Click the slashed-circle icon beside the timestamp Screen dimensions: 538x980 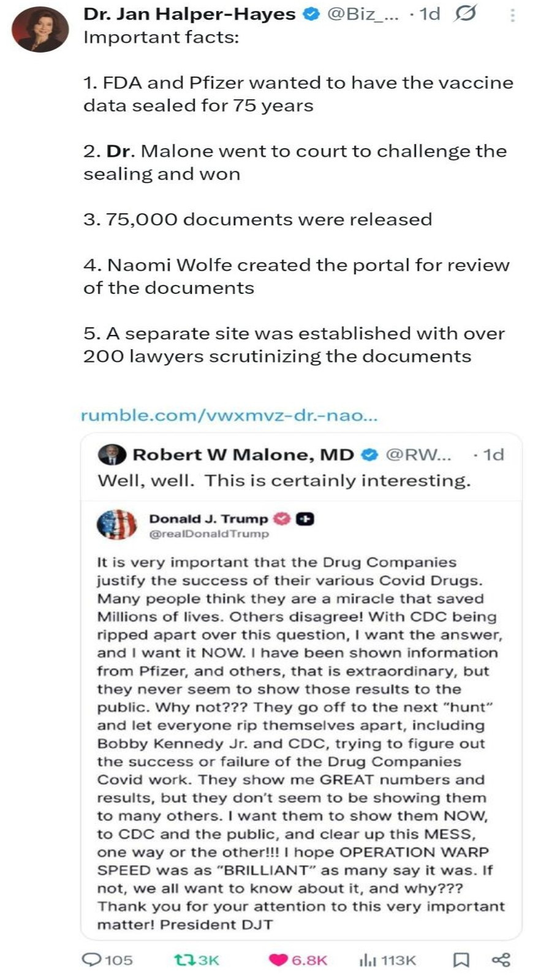click(x=464, y=13)
